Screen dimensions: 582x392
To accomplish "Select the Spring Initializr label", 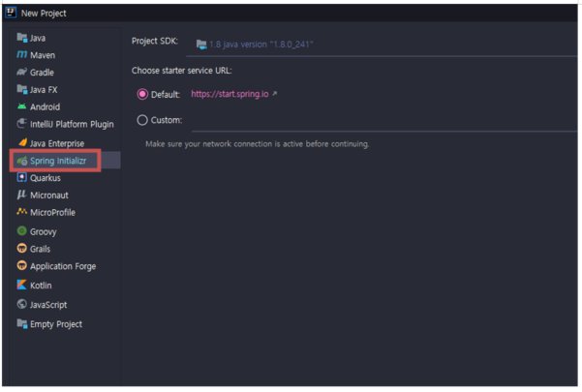I will tap(58, 161).
